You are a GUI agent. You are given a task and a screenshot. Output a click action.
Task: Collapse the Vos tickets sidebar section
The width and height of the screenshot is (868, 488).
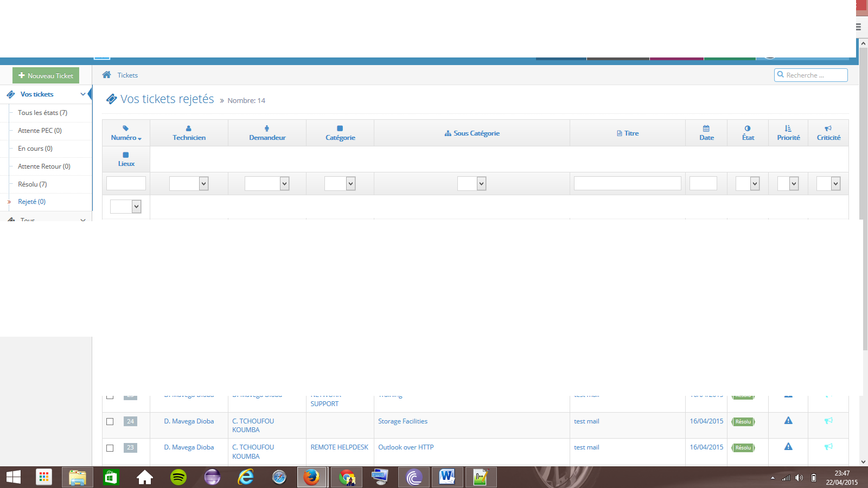coord(83,94)
